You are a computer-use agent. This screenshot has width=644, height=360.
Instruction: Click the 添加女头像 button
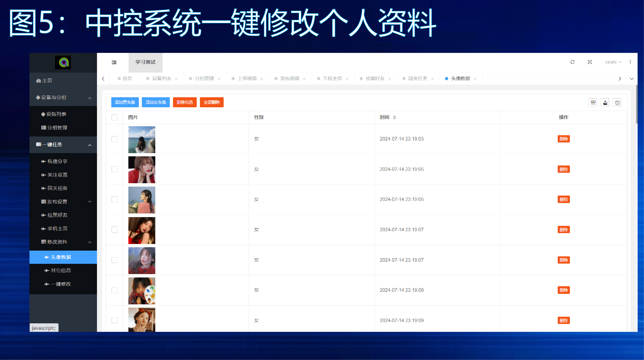pos(155,102)
